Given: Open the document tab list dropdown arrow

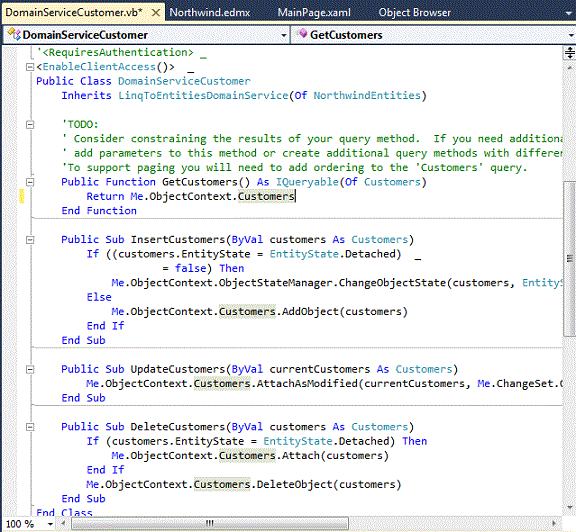Looking at the screenshot, I should point(570,13).
